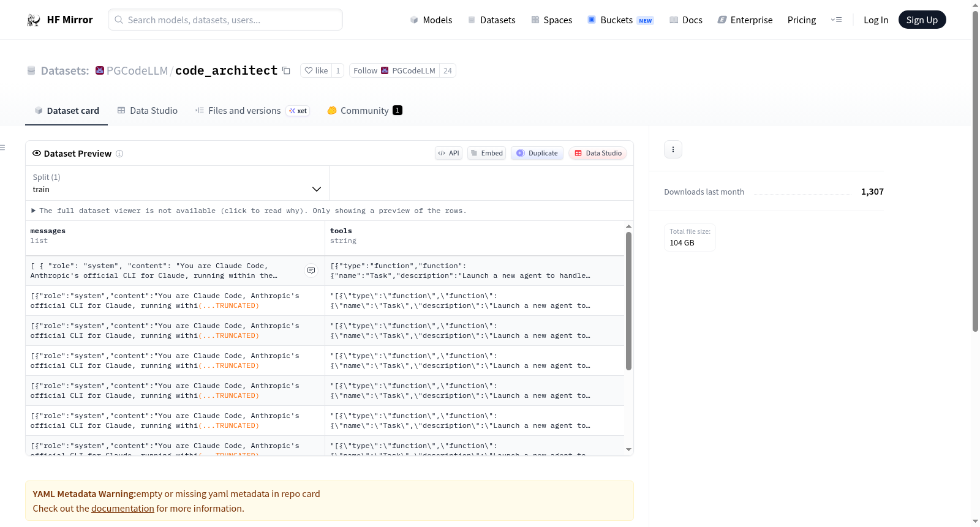Expand the Split train dropdown
The image size is (980, 527).
coord(177,183)
